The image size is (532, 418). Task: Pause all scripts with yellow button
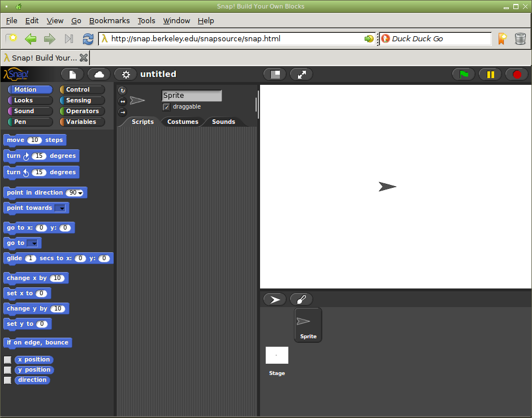[x=490, y=74]
